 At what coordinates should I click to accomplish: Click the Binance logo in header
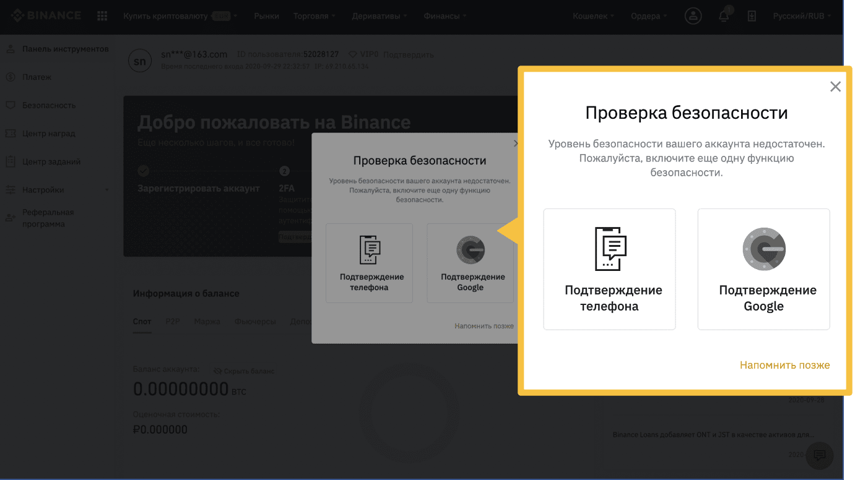[46, 15]
